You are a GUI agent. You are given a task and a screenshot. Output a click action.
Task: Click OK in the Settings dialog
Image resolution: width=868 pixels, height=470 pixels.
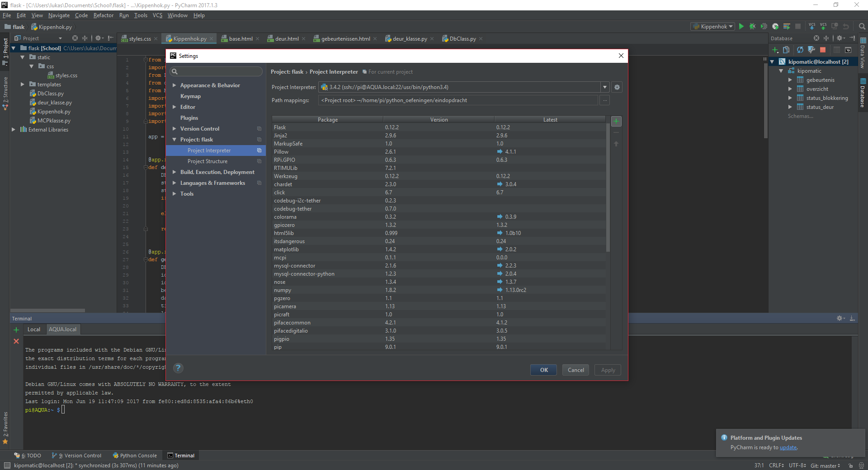tap(544, 370)
